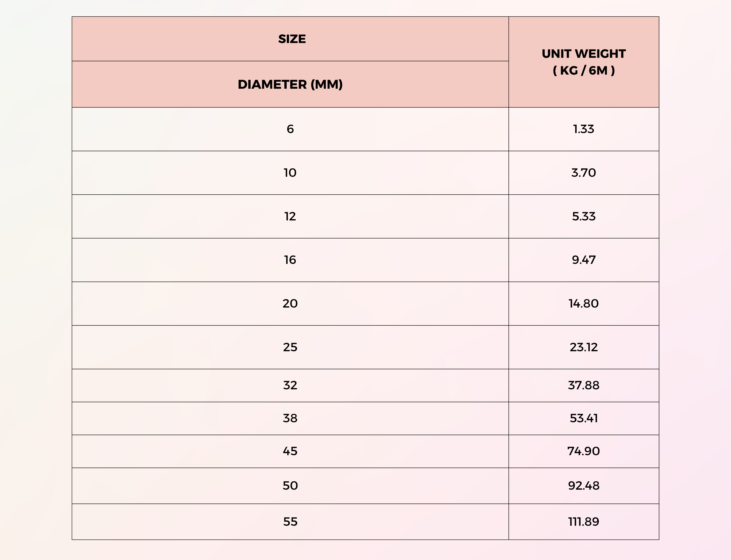Select the 1.33 unit weight cell
The image size is (731, 560).
pyautogui.click(x=583, y=129)
